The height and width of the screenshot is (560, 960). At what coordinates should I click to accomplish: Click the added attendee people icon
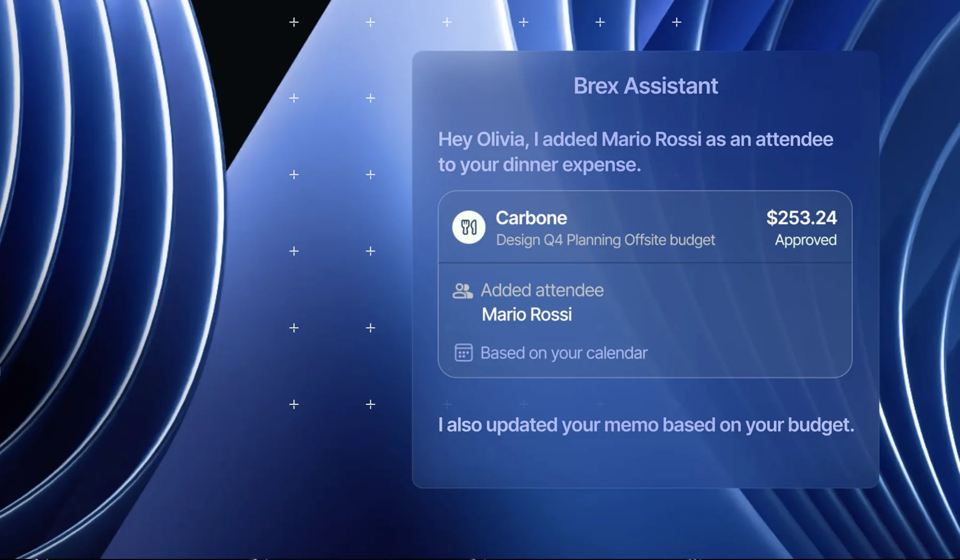pos(462,291)
